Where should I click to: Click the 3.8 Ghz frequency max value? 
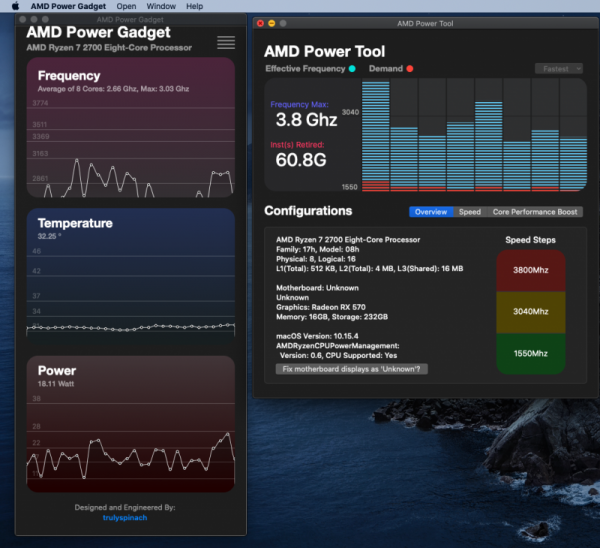(x=307, y=120)
